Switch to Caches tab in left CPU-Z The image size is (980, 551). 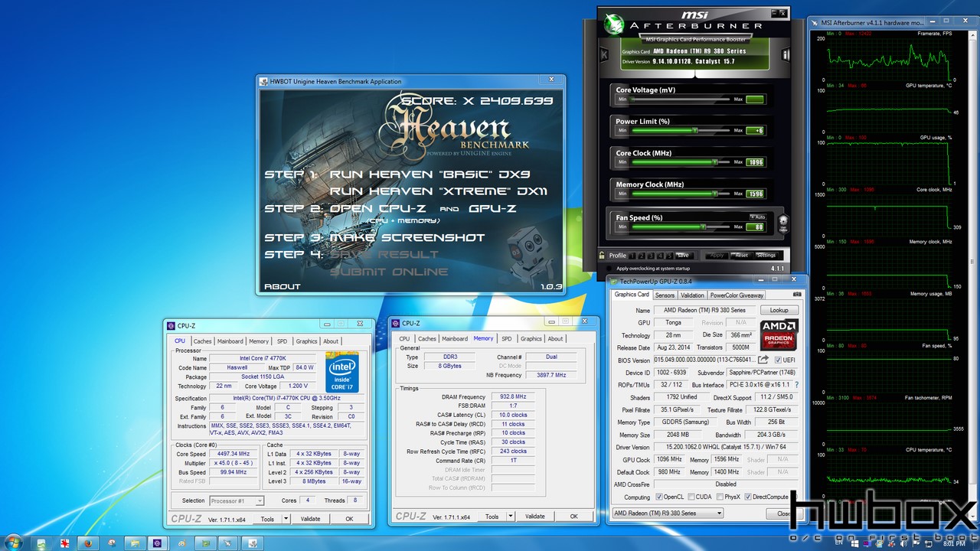coord(202,341)
